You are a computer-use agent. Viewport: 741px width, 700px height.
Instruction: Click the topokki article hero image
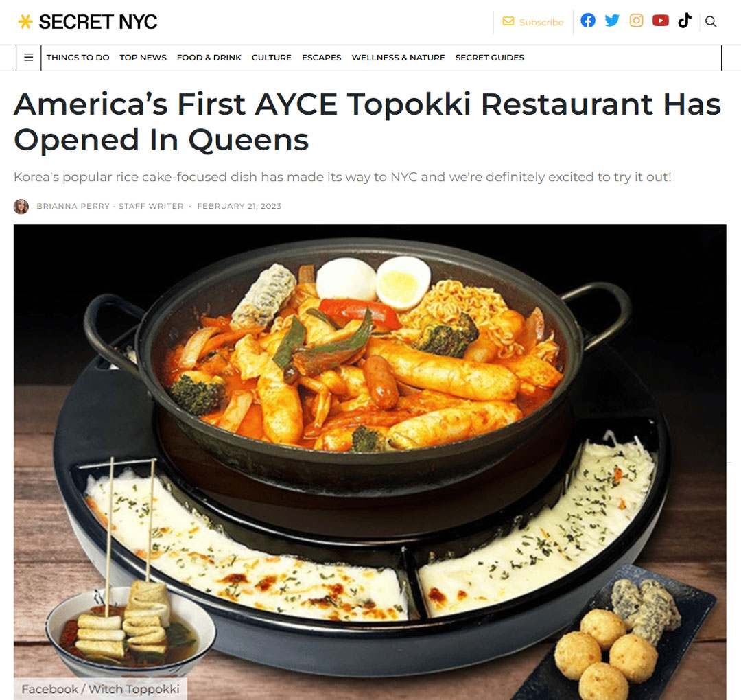[x=370, y=462]
